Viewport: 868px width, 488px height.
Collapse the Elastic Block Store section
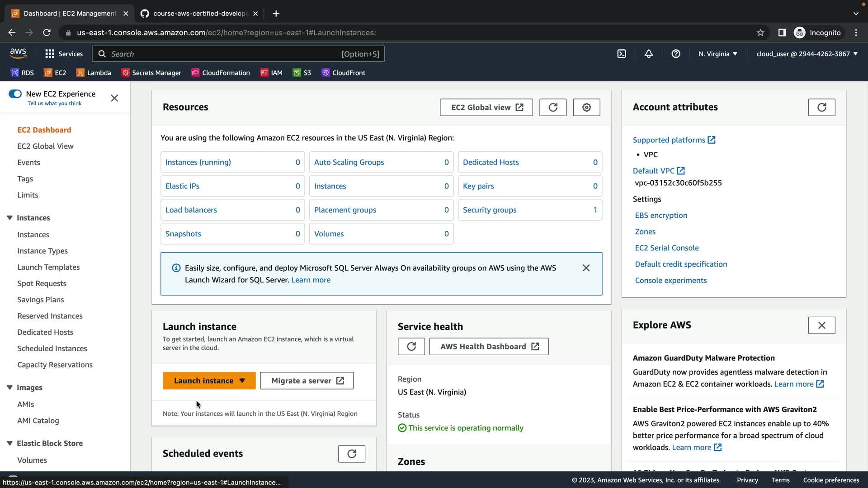[x=9, y=443]
